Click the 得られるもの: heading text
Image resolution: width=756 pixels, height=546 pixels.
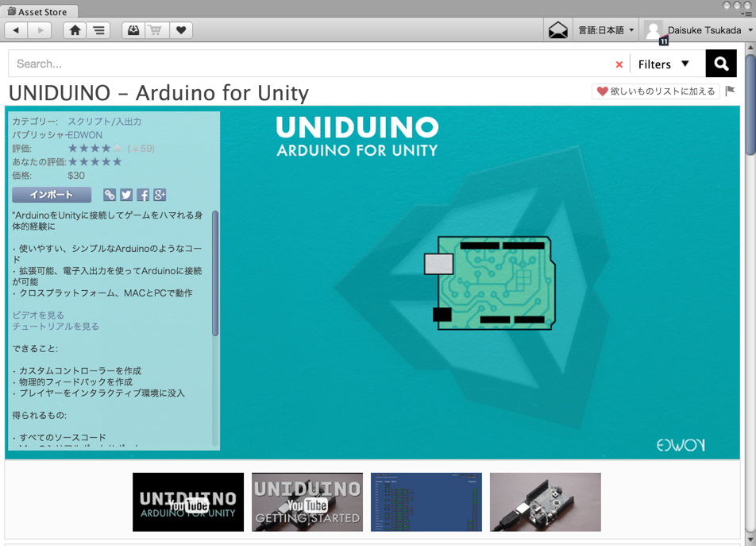pyautogui.click(x=40, y=416)
